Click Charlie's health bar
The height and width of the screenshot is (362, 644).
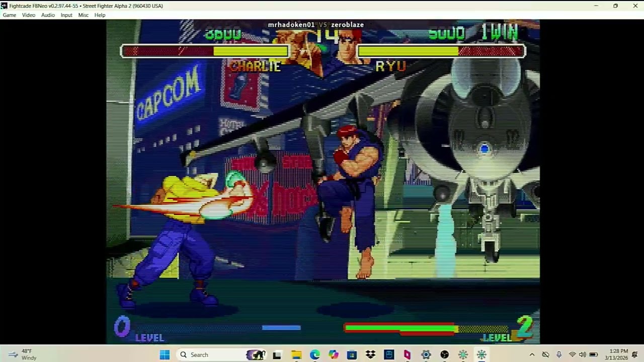click(205, 51)
